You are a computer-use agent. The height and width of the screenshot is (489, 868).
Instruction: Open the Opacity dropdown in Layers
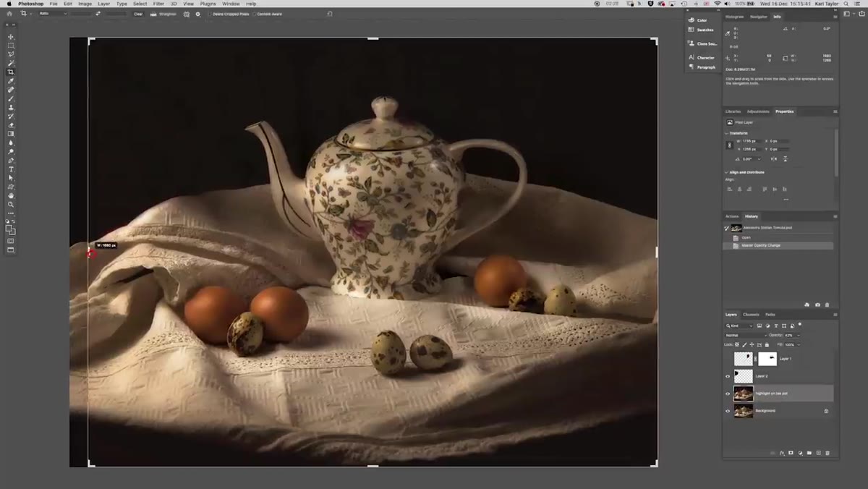[x=798, y=335]
